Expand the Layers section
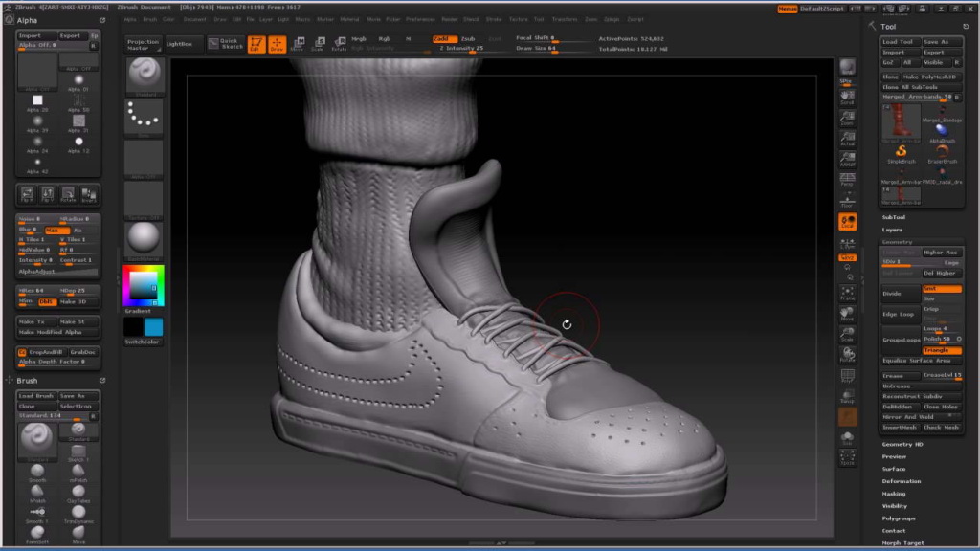This screenshot has height=551, width=980. (893, 230)
